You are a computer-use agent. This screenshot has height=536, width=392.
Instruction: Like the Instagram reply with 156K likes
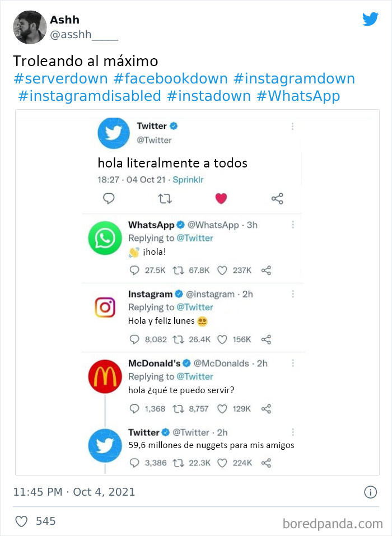pos(222,339)
